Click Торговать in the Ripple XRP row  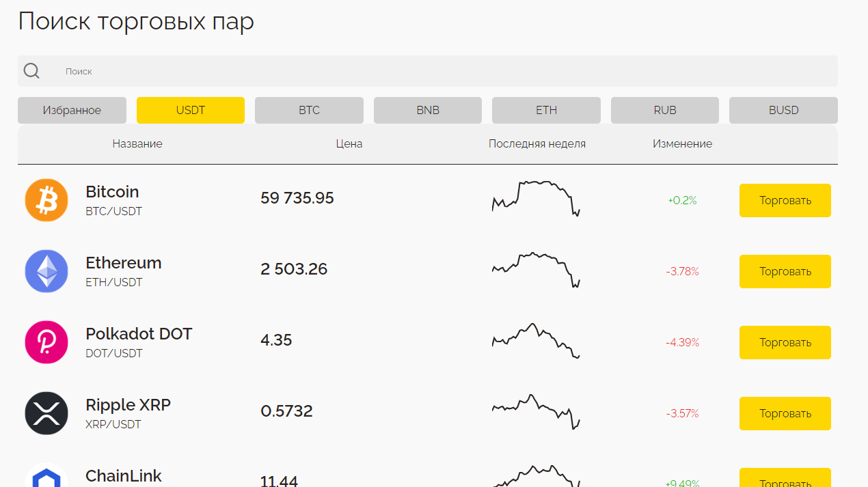(785, 413)
